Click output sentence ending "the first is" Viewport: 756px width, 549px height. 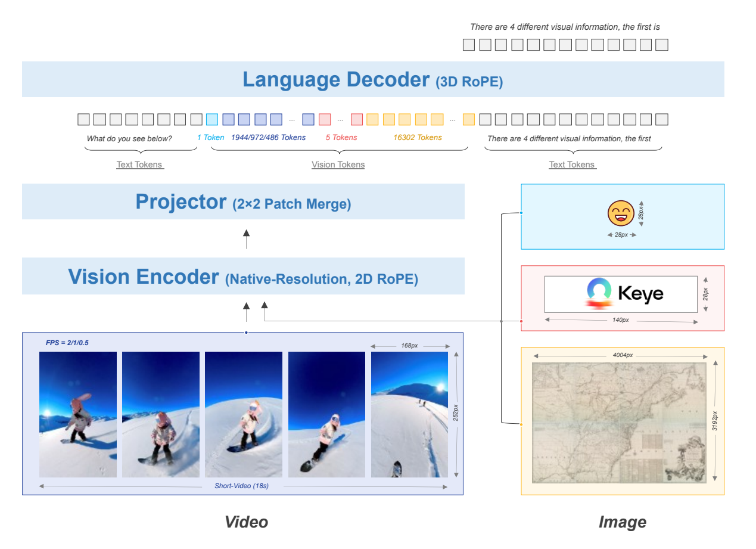(565, 27)
